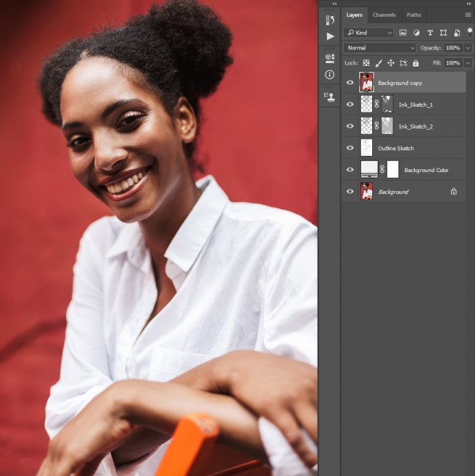Toggle visibility of Ink_Sketch_1 layer

click(350, 104)
